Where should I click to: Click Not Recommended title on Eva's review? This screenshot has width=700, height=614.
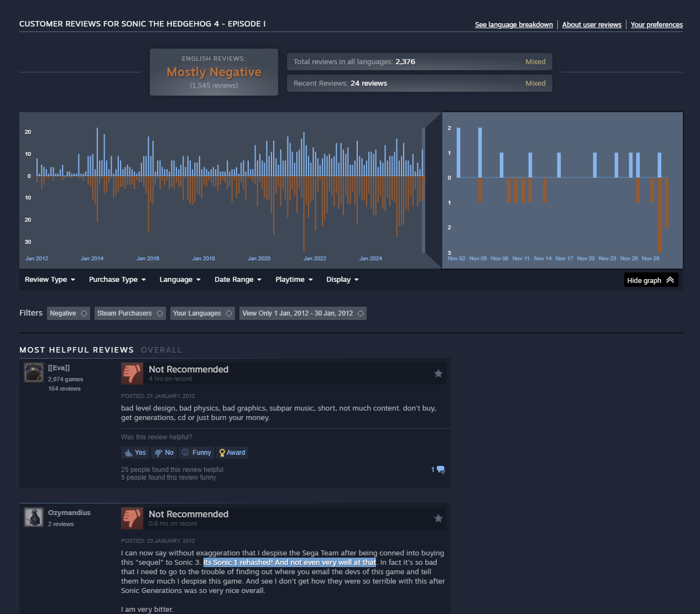[189, 369]
